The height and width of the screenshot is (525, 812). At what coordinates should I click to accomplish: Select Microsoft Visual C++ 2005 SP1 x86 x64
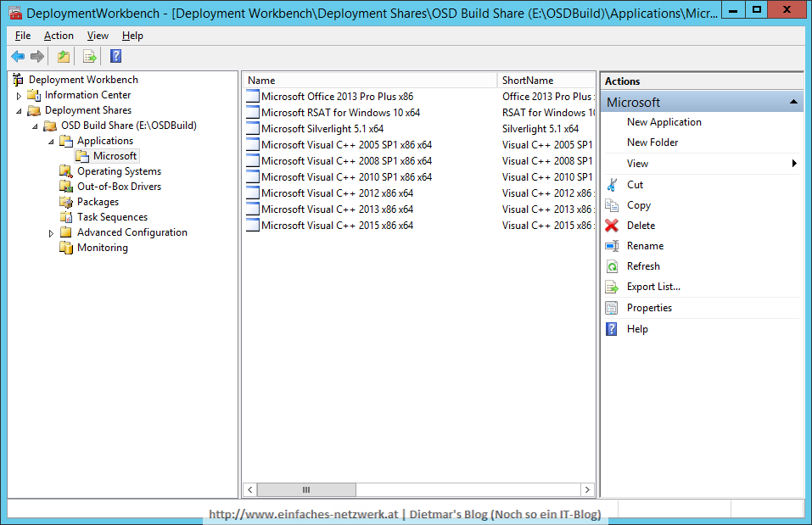tap(346, 145)
